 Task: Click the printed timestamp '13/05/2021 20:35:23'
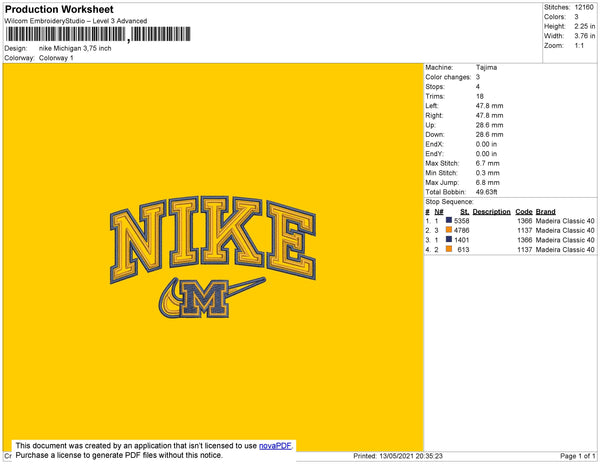click(x=411, y=456)
